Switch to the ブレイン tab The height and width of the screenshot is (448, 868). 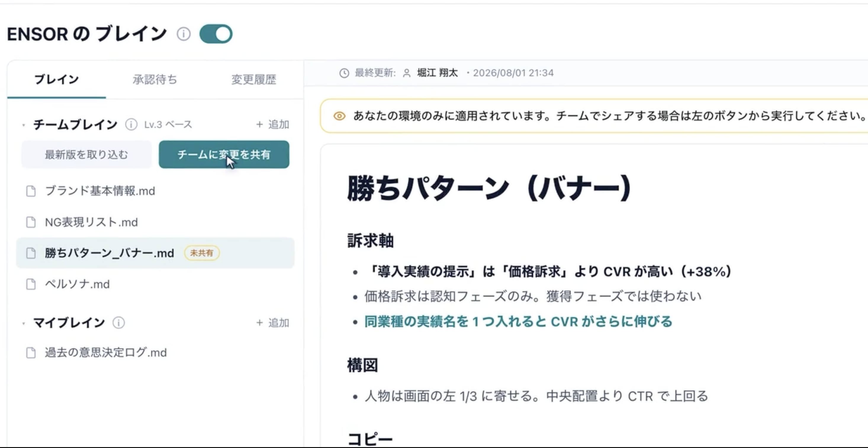pos(57,80)
